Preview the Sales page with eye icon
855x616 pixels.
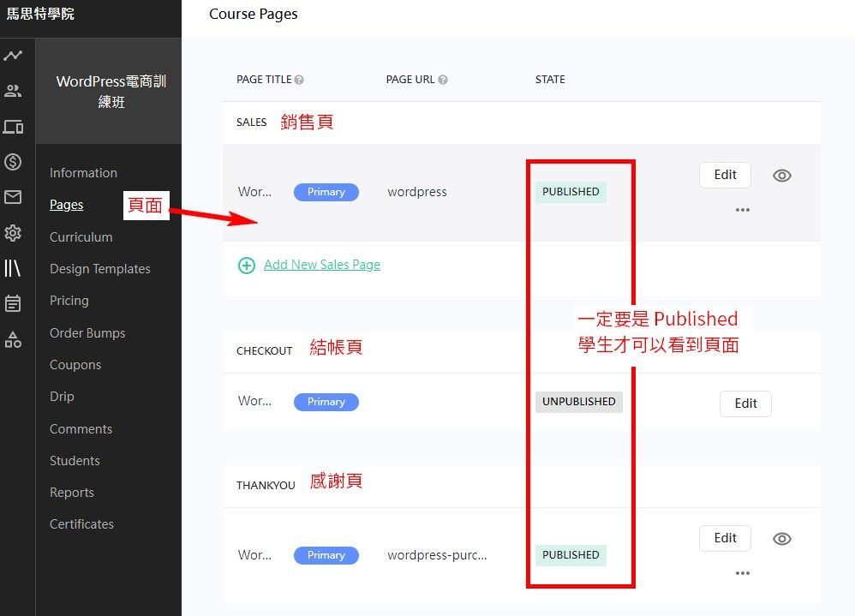click(781, 176)
